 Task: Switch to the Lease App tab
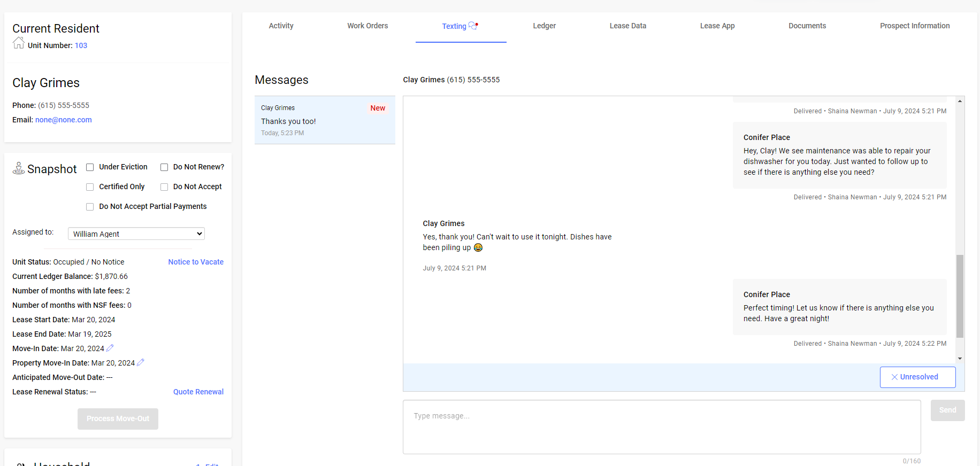pos(717,26)
